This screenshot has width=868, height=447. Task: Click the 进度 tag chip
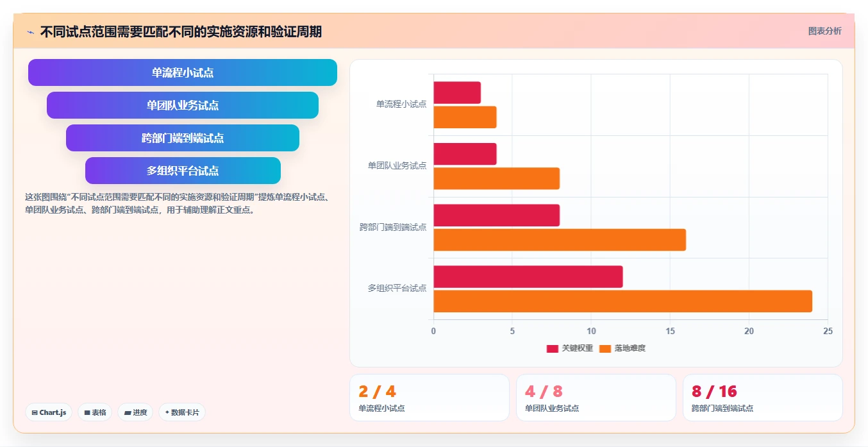135,412
